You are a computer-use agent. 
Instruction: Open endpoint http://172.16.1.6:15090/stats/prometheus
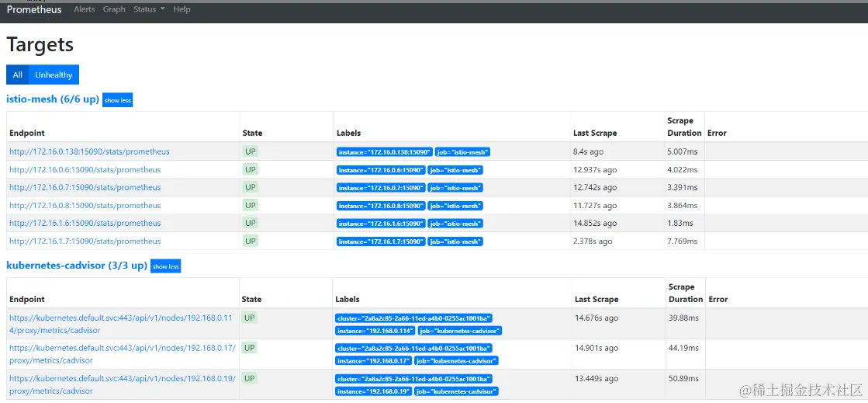pos(85,223)
